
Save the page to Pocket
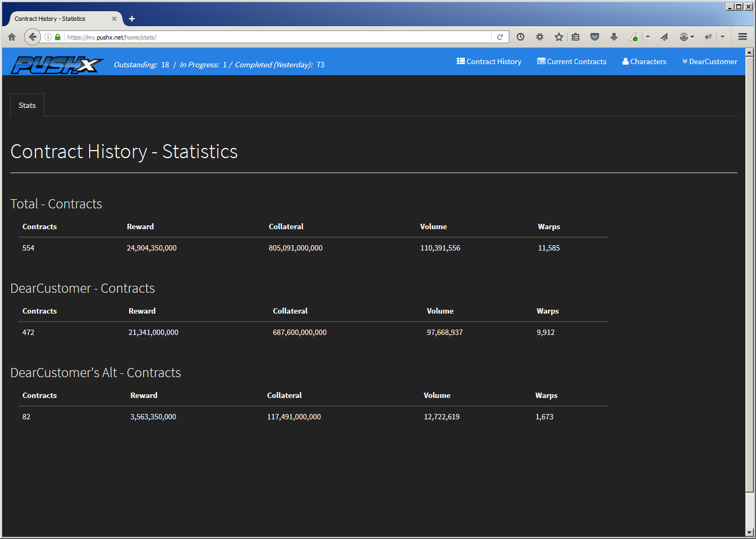595,37
